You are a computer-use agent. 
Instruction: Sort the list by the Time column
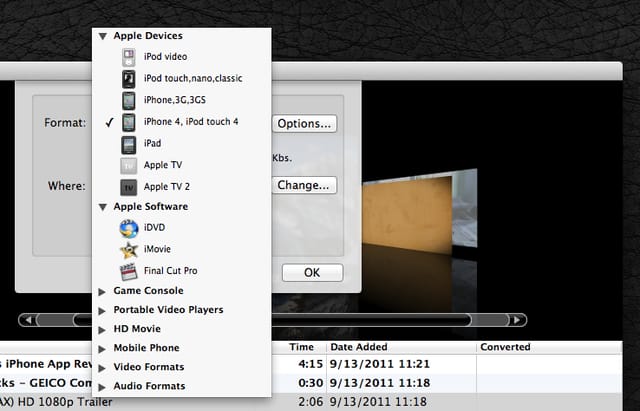pos(302,347)
